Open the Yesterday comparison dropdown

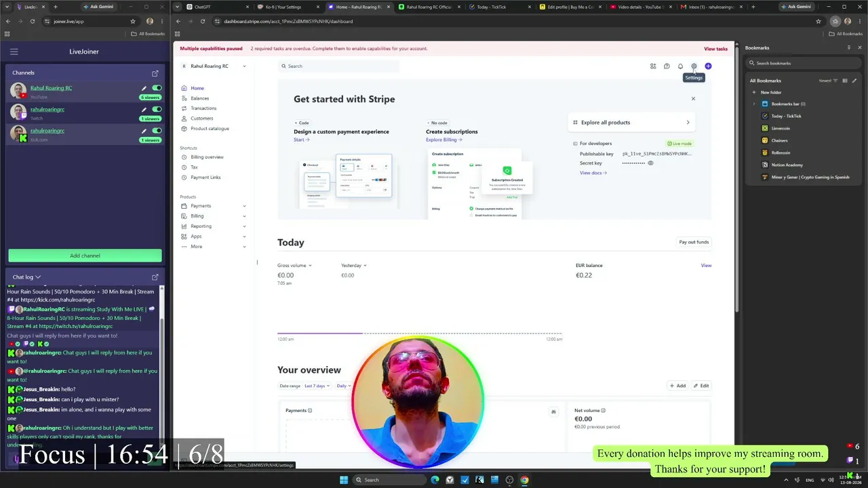(x=353, y=266)
